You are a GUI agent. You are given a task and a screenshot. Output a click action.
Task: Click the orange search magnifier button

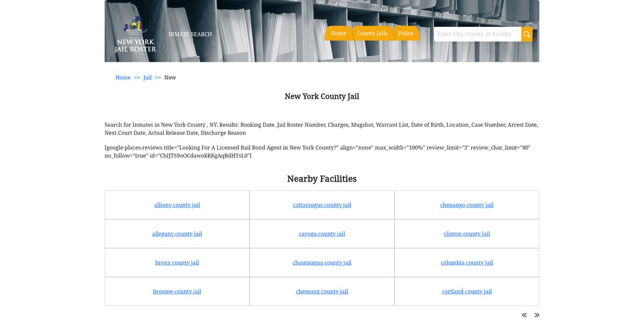527,34
